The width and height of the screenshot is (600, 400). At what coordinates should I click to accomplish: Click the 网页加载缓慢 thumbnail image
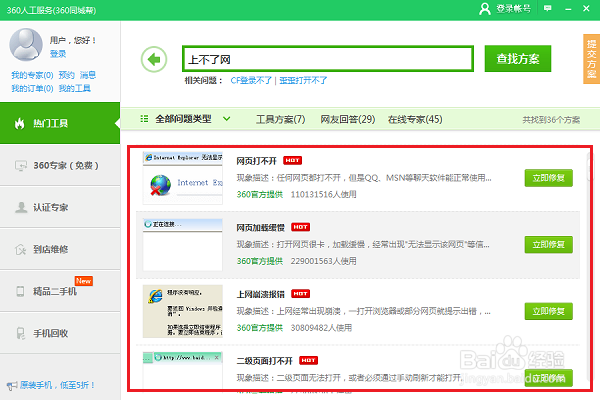(183, 245)
